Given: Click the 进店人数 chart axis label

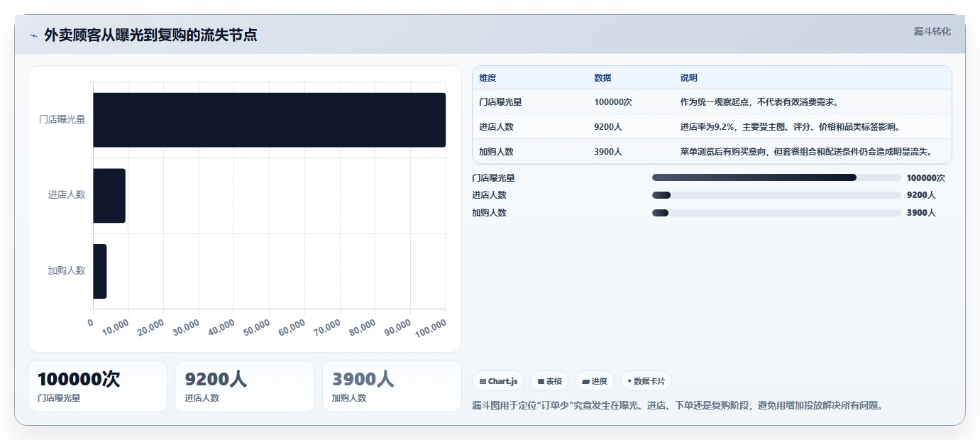Looking at the screenshot, I should click(x=67, y=194).
